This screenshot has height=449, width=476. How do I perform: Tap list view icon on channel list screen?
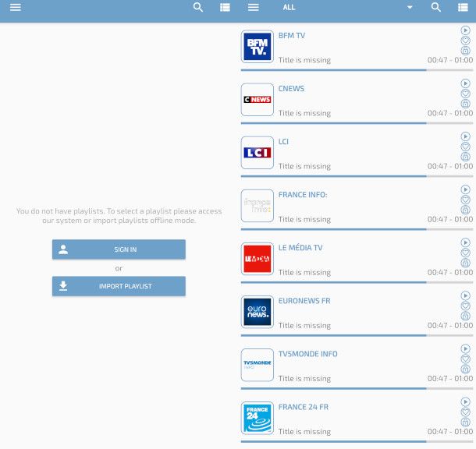pyautogui.click(x=463, y=7)
